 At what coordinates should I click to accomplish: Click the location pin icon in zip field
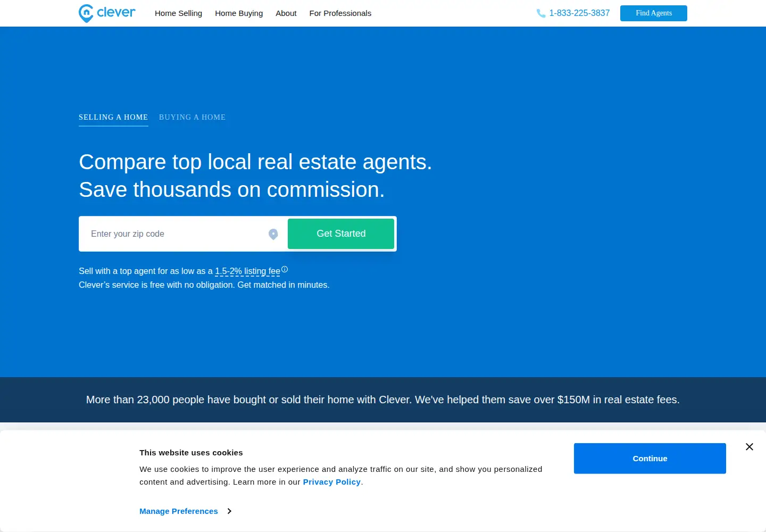tap(273, 234)
